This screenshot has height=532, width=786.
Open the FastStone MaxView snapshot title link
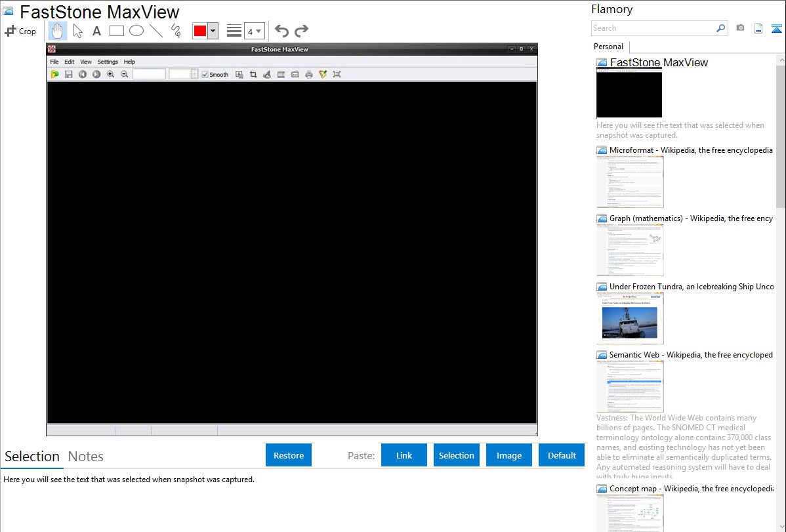(659, 63)
